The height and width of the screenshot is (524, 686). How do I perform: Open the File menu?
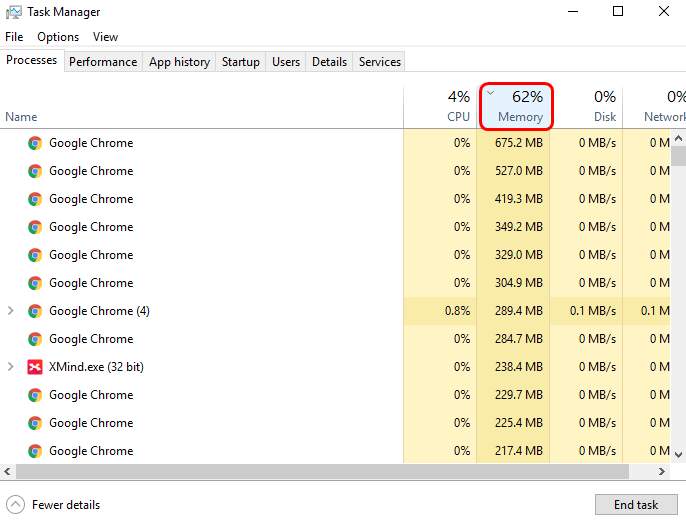click(14, 37)
